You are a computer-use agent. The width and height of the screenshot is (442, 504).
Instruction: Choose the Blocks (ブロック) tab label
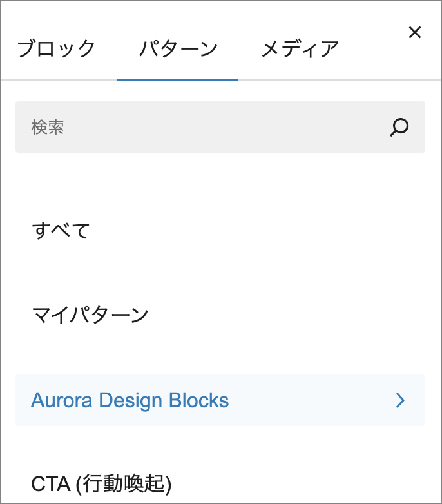click(x=56, y=49)
